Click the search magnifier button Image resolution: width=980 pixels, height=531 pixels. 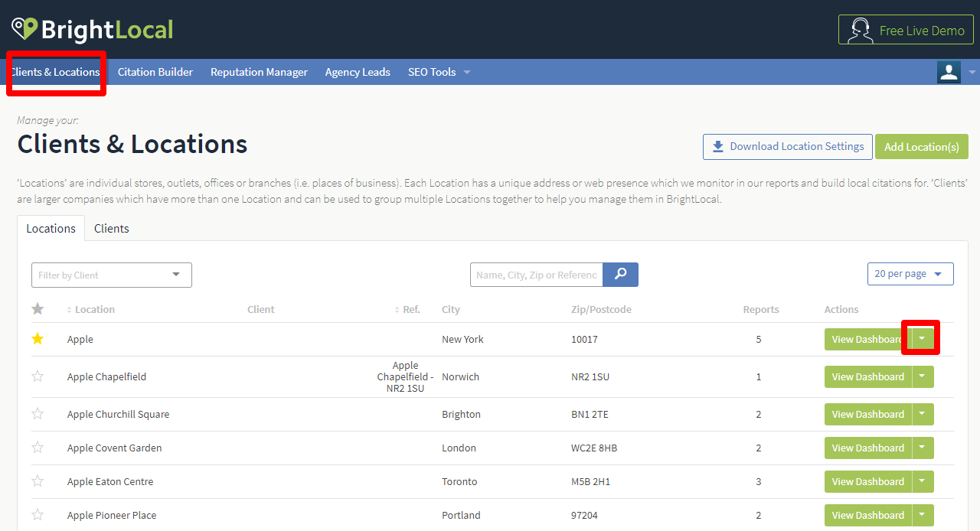[620, 275]
